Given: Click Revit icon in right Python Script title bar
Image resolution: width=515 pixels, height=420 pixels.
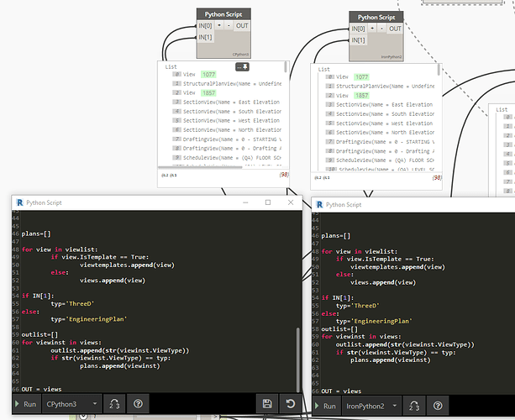Looking at the screenshot, I should click(319, 205).
